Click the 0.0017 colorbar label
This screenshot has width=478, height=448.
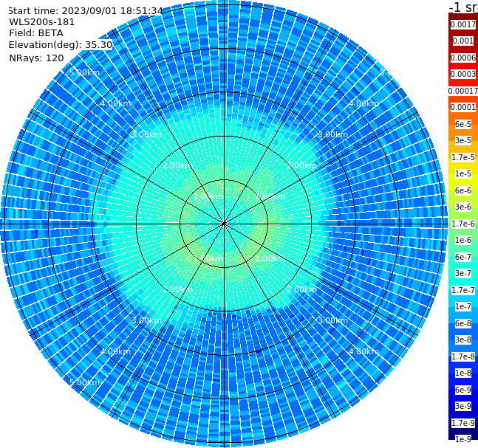463,24
